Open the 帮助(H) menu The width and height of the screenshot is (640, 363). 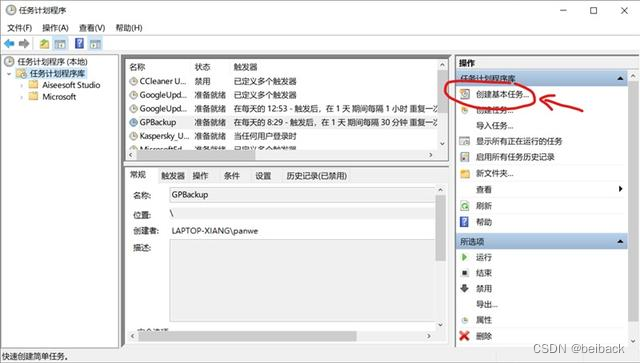(129, 28)
